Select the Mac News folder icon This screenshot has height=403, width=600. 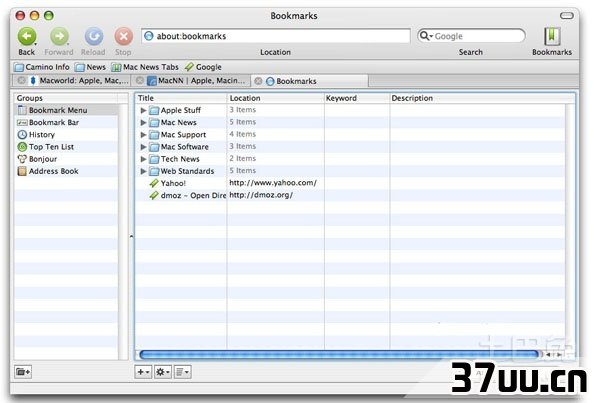coord(154,122)
